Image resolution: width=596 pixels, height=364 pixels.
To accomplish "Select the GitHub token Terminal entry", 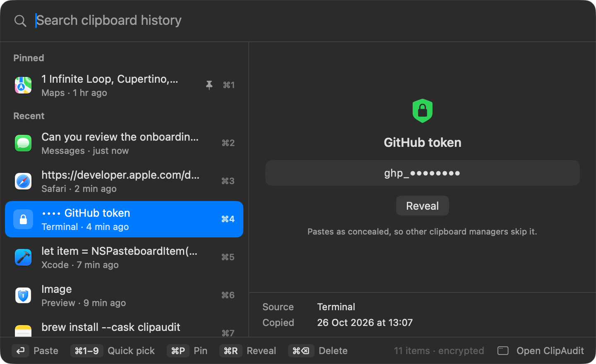I will [124, 219].
